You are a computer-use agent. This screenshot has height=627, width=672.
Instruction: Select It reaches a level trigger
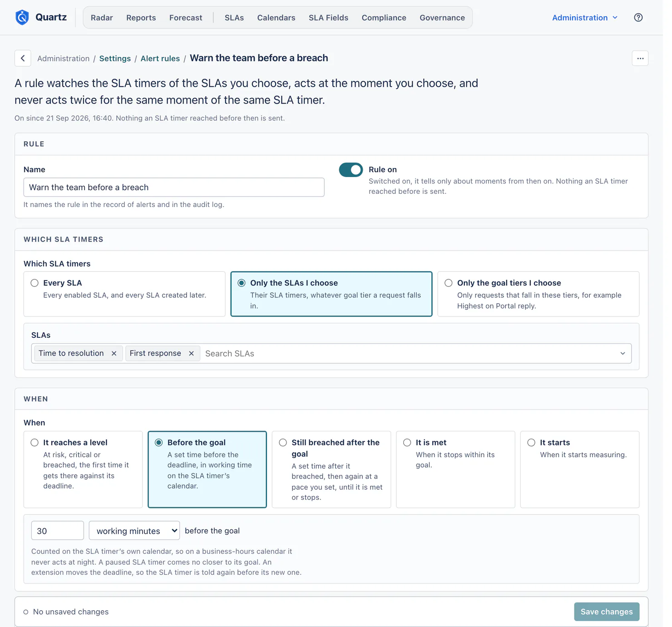click(x=83, y=469)
